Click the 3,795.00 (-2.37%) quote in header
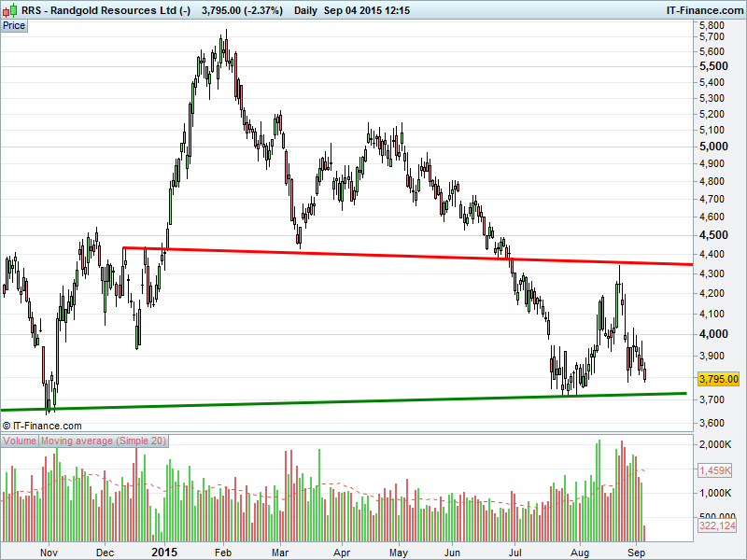Viewport: 747px width, 560px height. [x=242, y=10]
